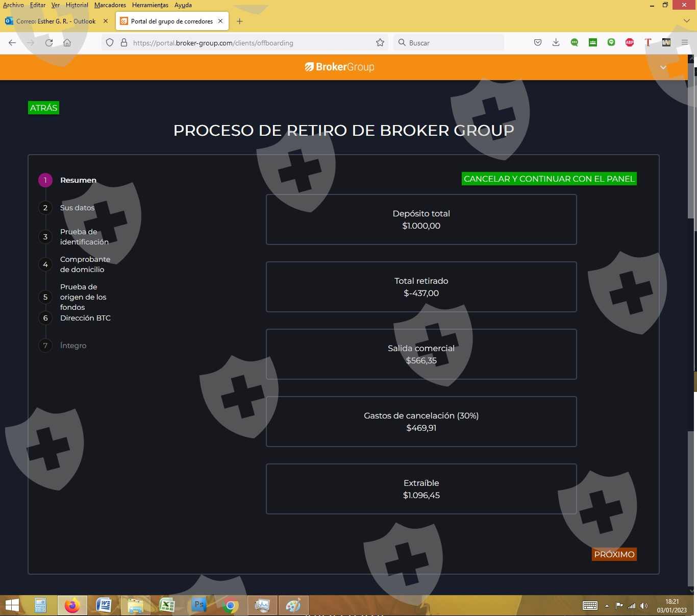The height and width of the screenshot is (616, 697).
Task: Click the ATRÁS button
Action: [x=43, y=108]
